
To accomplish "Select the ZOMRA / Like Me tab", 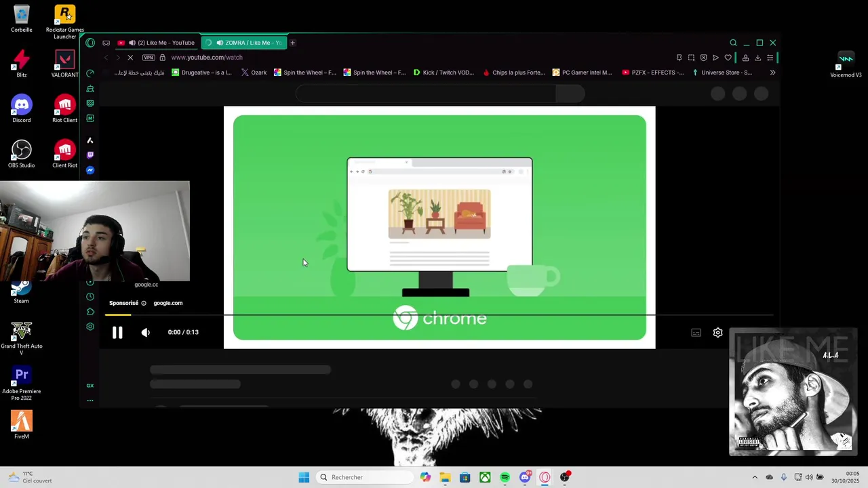I will 245,43.
